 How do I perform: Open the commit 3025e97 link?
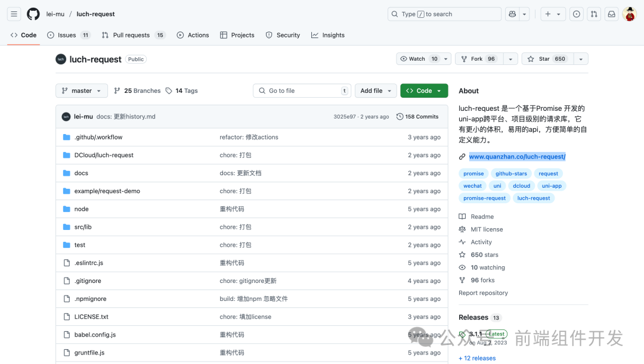tap(345, 117)
